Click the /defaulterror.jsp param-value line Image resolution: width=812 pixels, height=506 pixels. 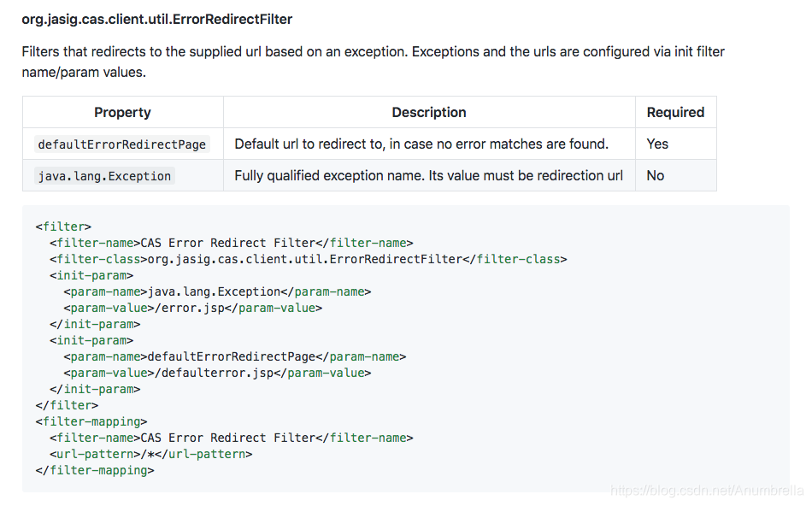pos(217,373)
